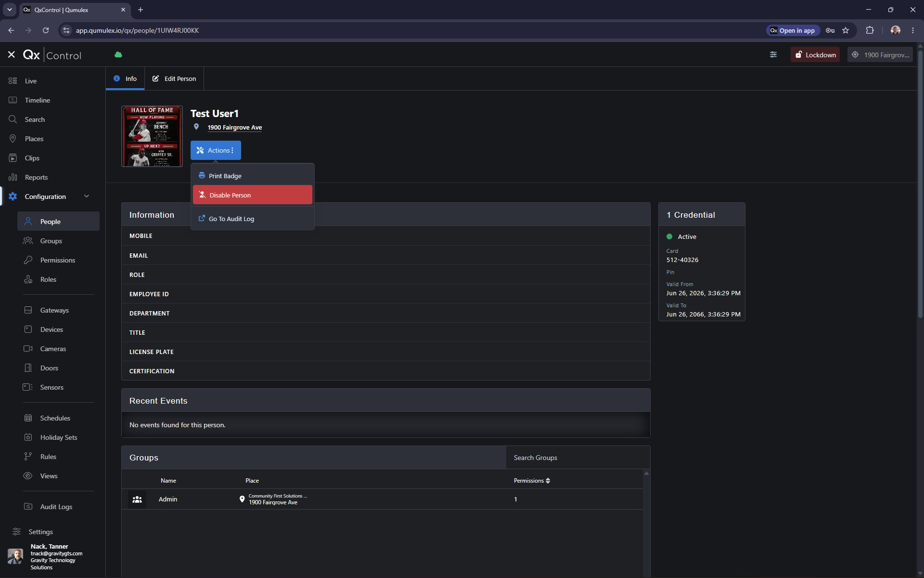Open the Chrome profile avatar
924x578 pixels.
point(895,30)
